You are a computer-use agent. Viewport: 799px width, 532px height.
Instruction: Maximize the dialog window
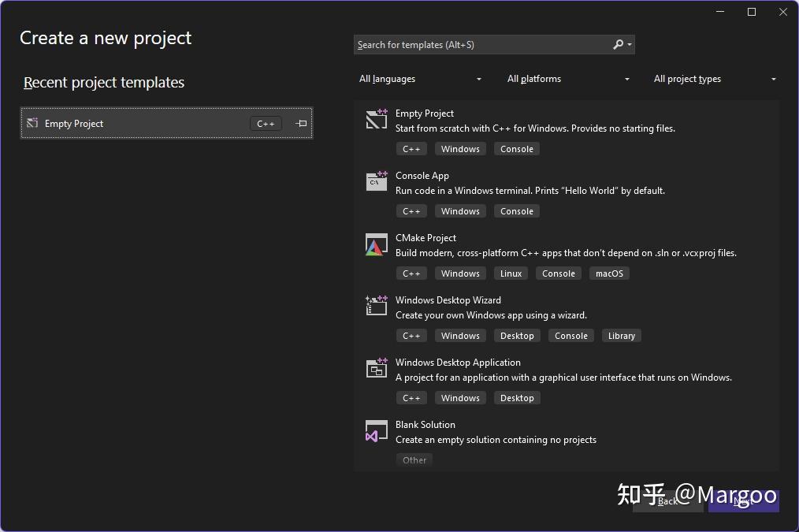752,12
